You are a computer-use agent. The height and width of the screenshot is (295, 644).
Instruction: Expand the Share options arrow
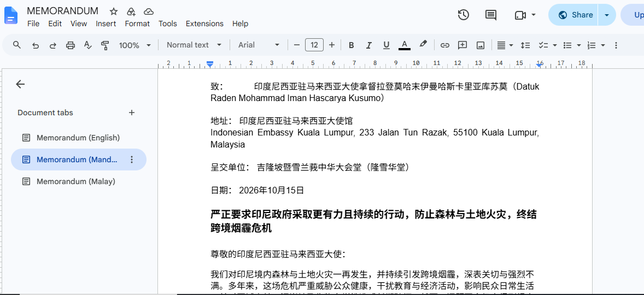[607, 15]
